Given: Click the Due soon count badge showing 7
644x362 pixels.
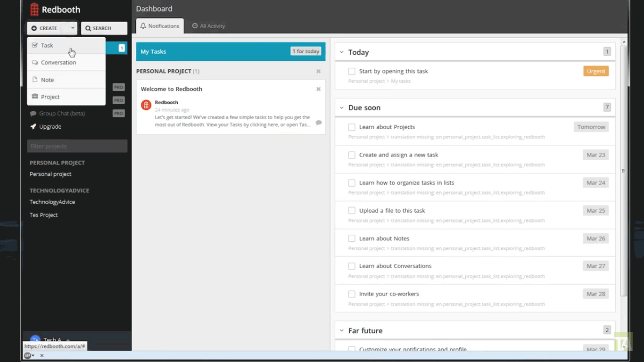Looking at the screenshot, I should 607,107.
